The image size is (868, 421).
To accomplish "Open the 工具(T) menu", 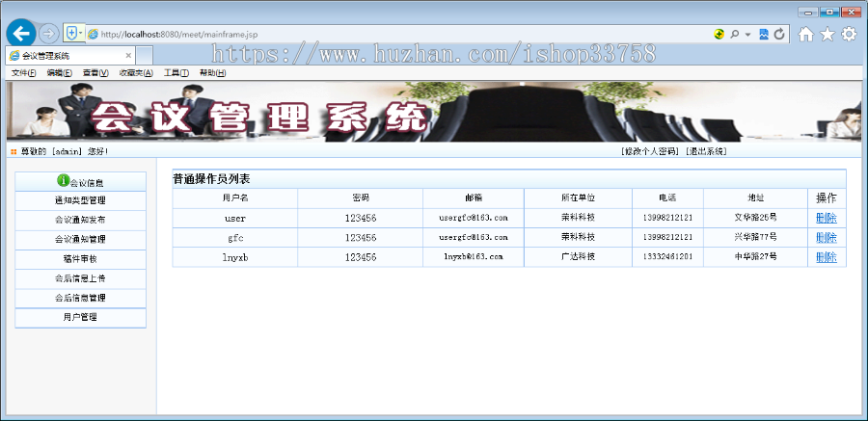I will pyautogui.click(x=176, y=73).
